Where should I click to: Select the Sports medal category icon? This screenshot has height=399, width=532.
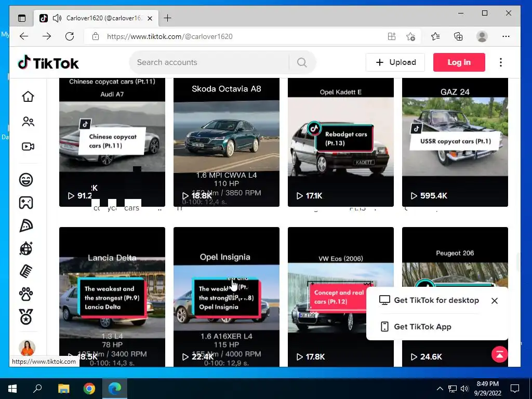26,317
